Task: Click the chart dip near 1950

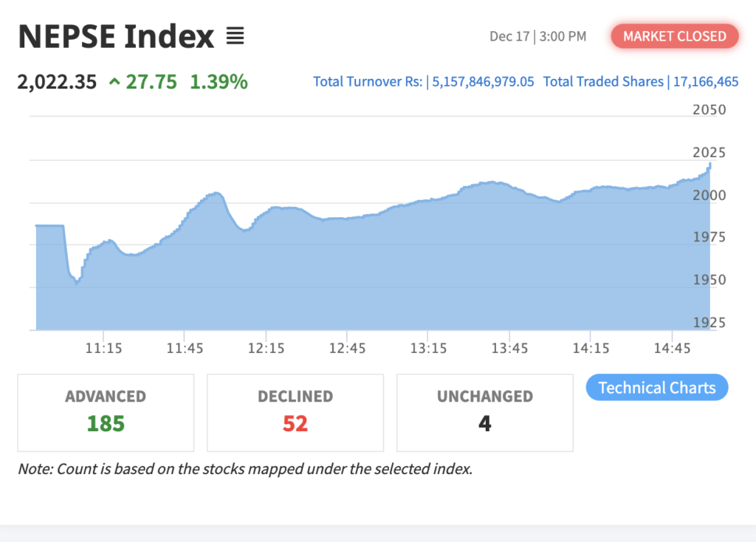Action: pos(76,282)
